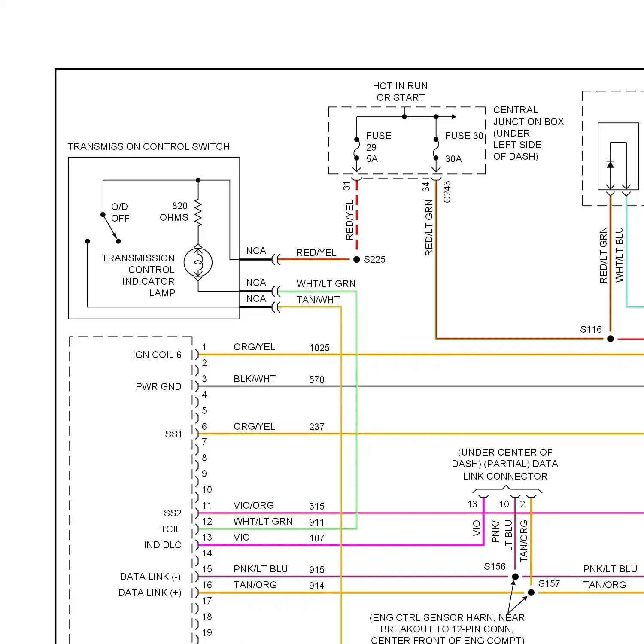Click the DATA LINK (+) label
The image size is (644, 644).
tap(150, 592)
